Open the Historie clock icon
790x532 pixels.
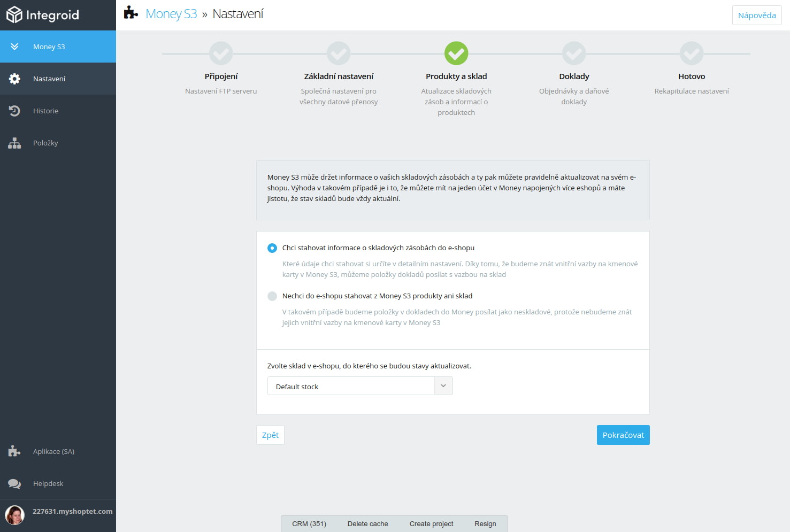[14, 111]
